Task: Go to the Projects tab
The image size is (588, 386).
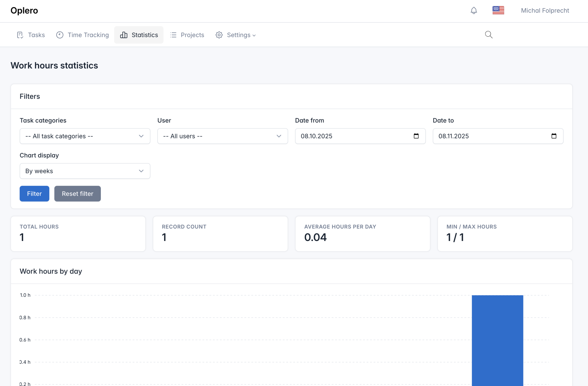Action: [192, 35]
